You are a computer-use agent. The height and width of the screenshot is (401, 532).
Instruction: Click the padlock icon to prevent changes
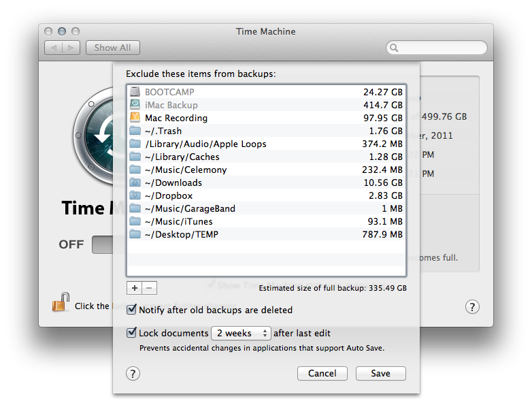tap(61, 302)
